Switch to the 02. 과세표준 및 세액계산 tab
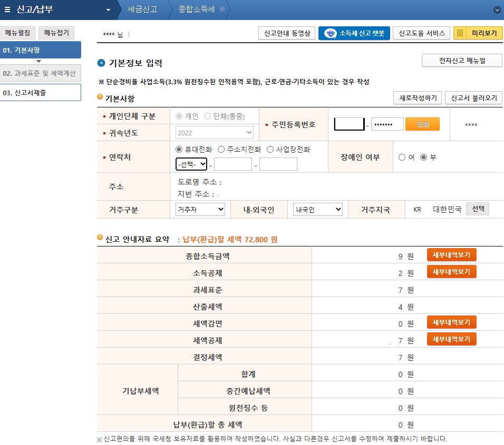This screenshot has height=445, width=504. [40, 73]
